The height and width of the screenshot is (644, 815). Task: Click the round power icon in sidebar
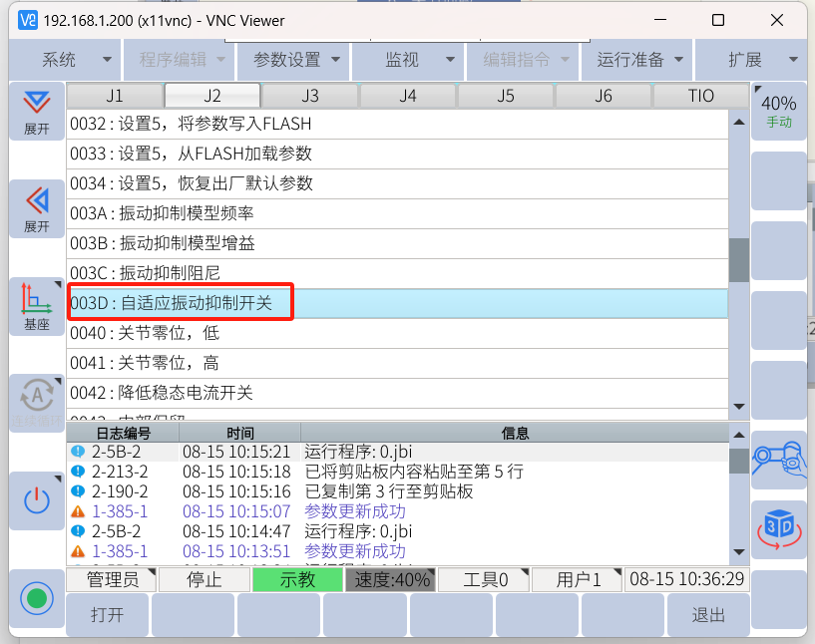coord(36,500)
